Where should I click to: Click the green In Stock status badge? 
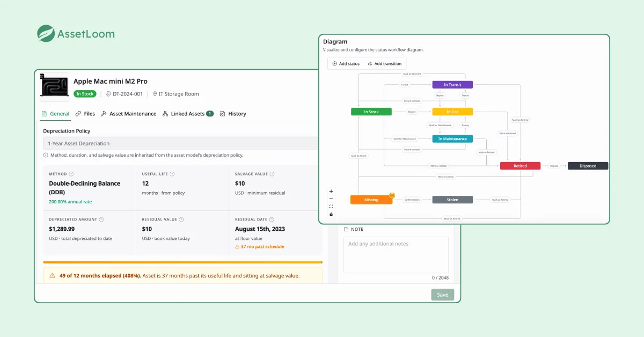click(85, 94)
